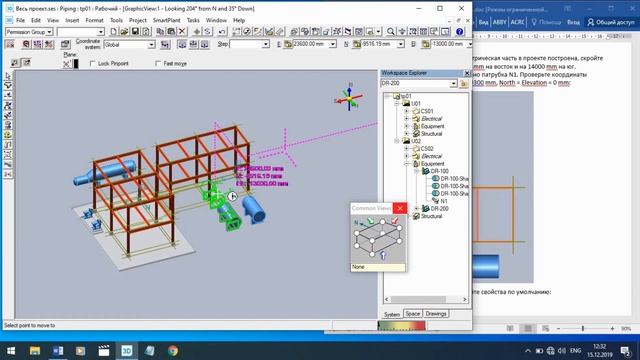Click the North coordinate lock icon
This screenshot has height=360, width=640.
pos(357,44)
